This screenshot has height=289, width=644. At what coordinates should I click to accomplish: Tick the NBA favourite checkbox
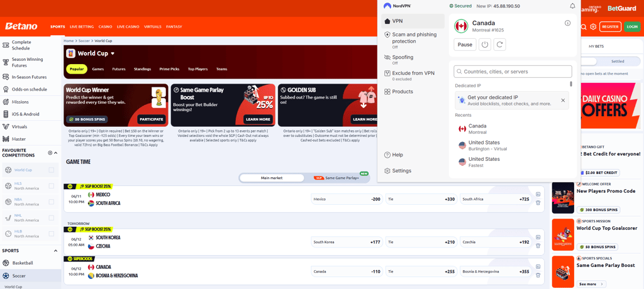(52, 202)
